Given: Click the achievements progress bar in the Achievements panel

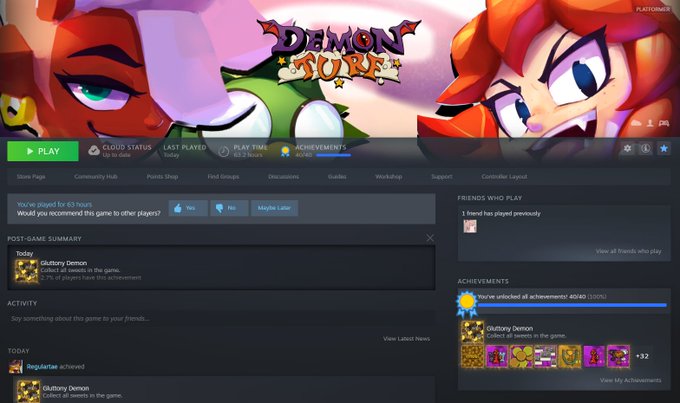Looking at the screenshot, I should (572, 305).
